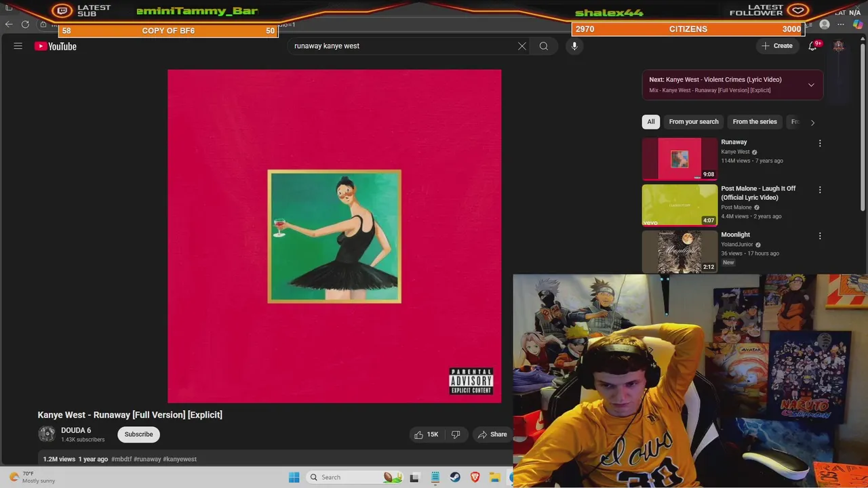Open the Share dialog for the video

coord(492,434)
